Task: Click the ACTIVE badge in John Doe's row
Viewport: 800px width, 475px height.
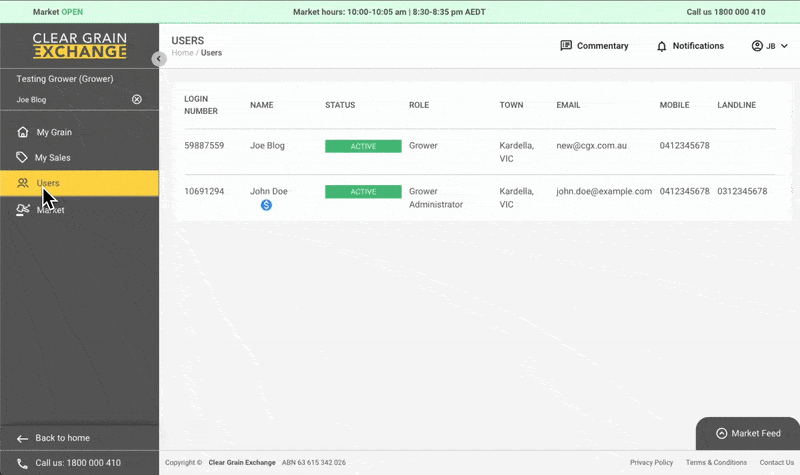Action: (x=363, y=192)
